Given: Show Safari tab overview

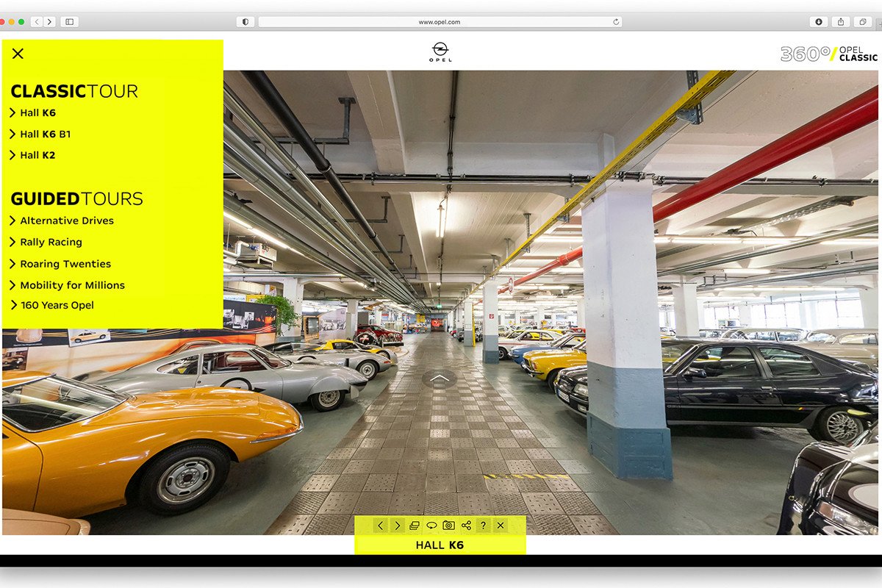Looking at the screenshot, I should [x=862, y=22].
